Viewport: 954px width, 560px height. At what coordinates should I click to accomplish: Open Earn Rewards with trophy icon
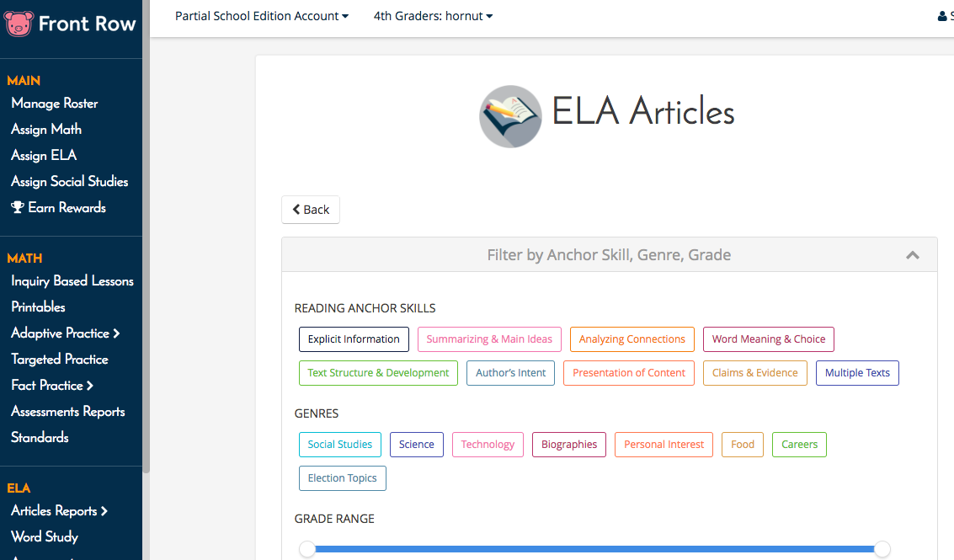coord(58,207)
